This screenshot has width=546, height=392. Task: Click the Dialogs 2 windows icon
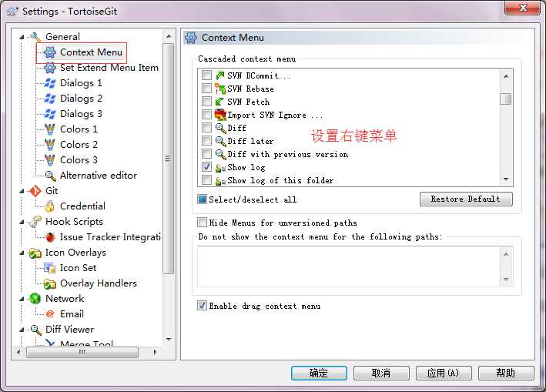pyautogui.click(x=50, y=98)
